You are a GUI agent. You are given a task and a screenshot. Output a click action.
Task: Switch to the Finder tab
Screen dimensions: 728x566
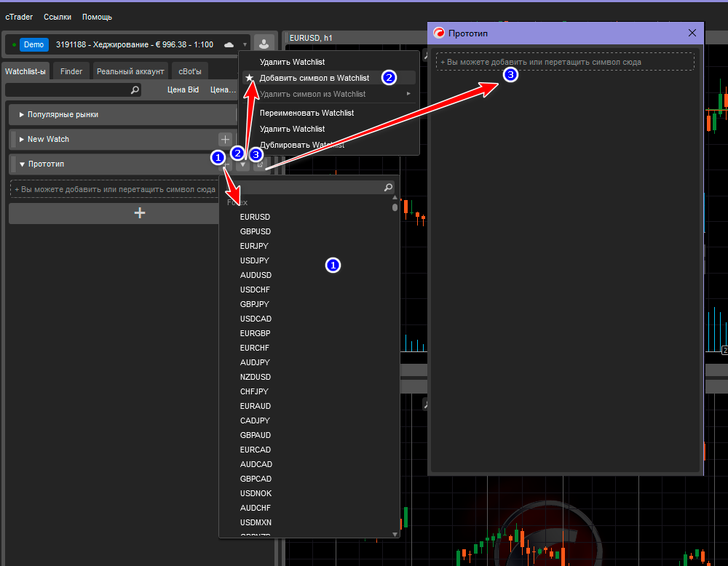[x=71, y=71]
